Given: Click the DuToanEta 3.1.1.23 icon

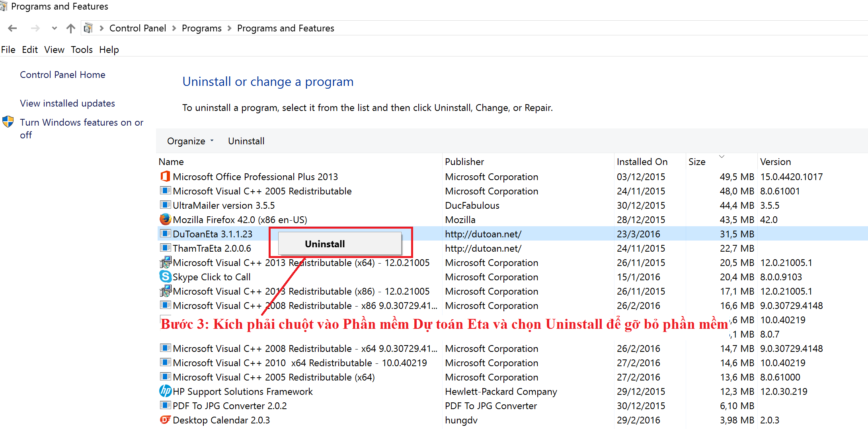Looking at the screenshot, I should point(165,233).
